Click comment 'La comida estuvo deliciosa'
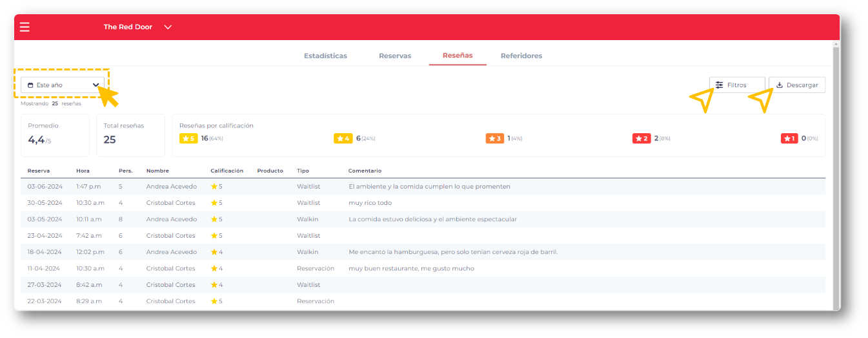The image size is (868, 338). [x=432, y=219]
